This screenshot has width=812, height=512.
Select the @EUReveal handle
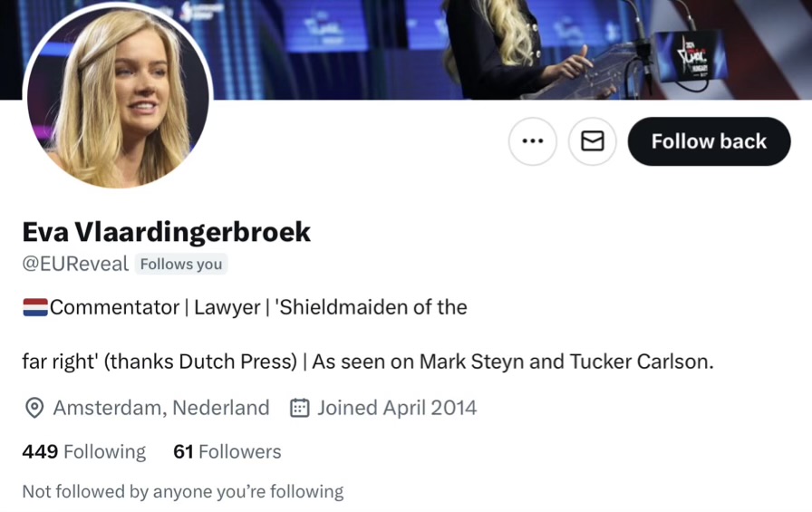click(75, 264)
